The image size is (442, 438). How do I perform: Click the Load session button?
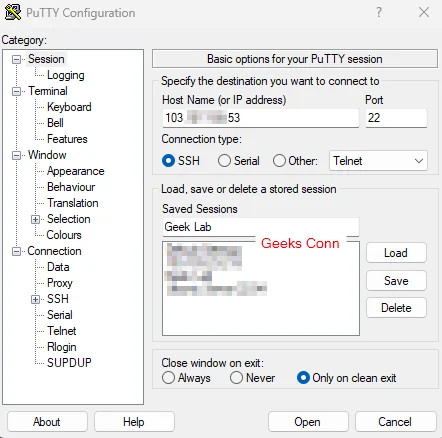[x=396, y=253]
